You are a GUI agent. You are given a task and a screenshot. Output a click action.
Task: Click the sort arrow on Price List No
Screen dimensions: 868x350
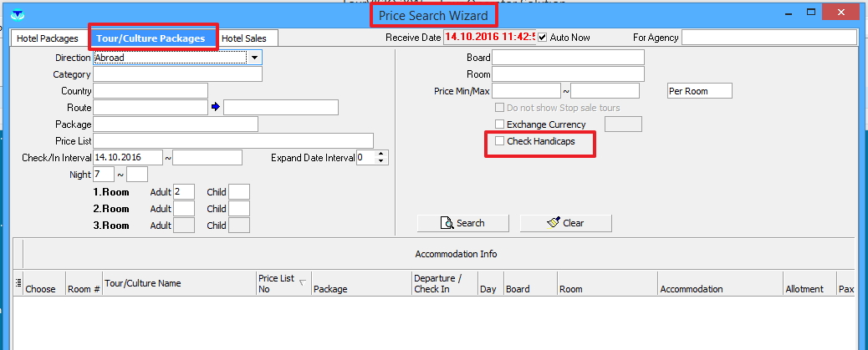pyautogui.click(x=302, y=282)
